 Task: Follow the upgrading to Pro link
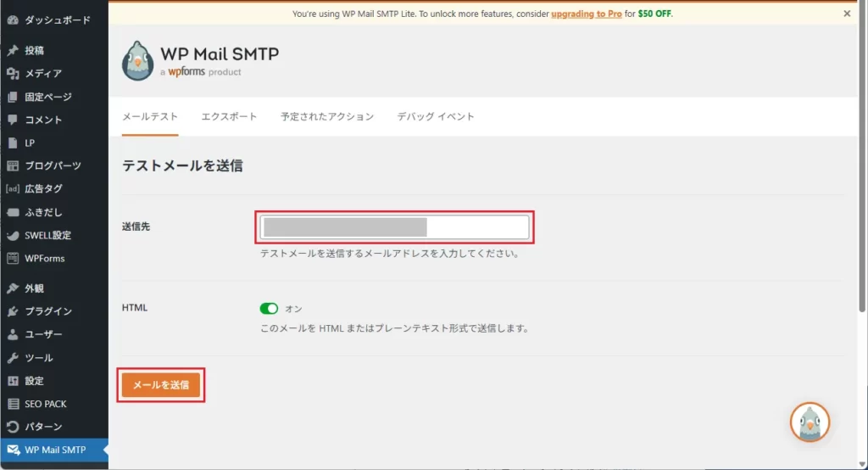pos(587,14)
